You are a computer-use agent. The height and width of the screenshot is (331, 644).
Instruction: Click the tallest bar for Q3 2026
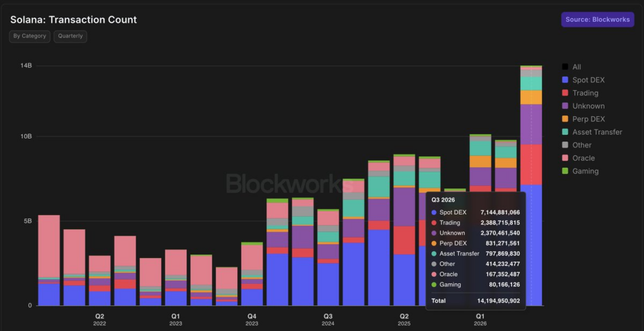531,185
